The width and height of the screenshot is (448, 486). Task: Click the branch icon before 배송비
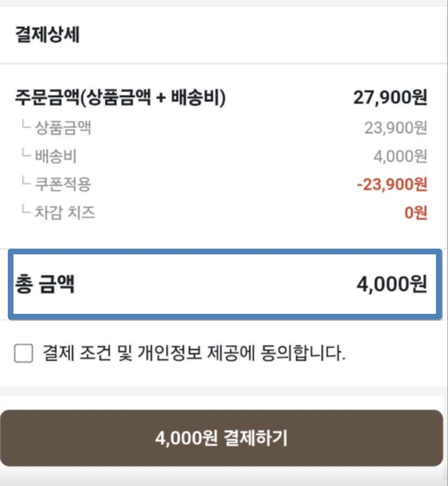coord(26,154)
